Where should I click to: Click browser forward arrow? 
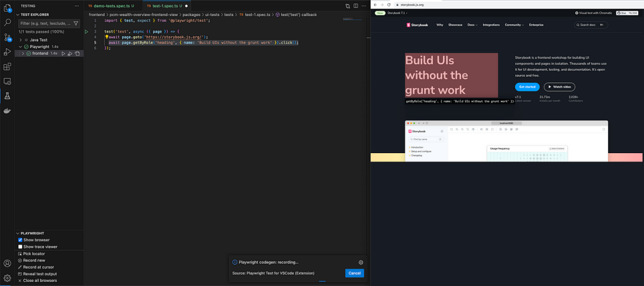[x=382, y=5]
